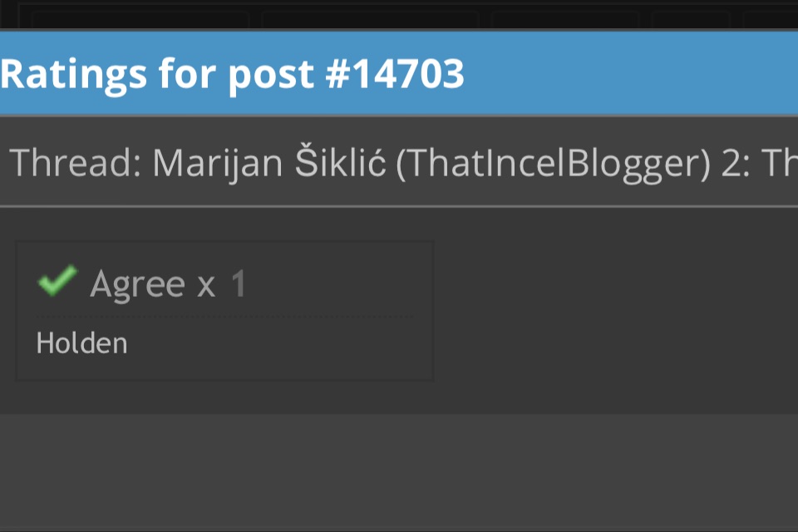Click the first dimmed tab behind the overlay

[140, 19]
